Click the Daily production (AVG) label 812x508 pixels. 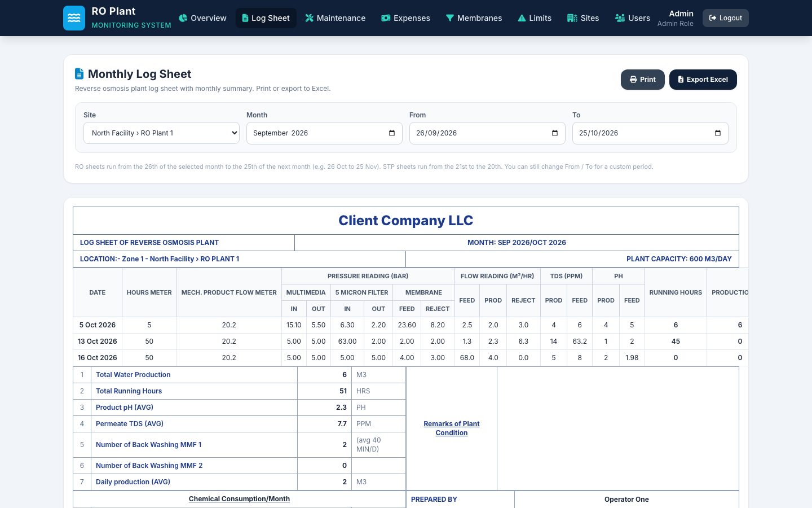click(133, 482)
